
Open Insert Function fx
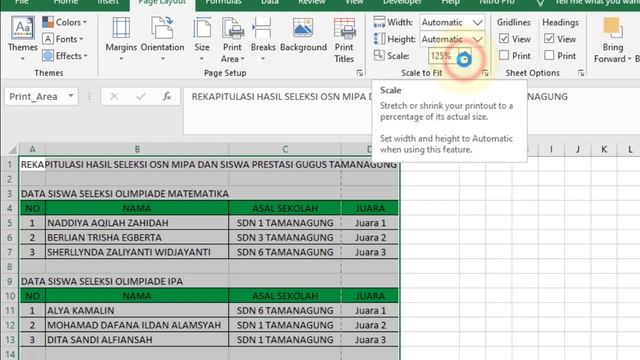pos(167,97)
